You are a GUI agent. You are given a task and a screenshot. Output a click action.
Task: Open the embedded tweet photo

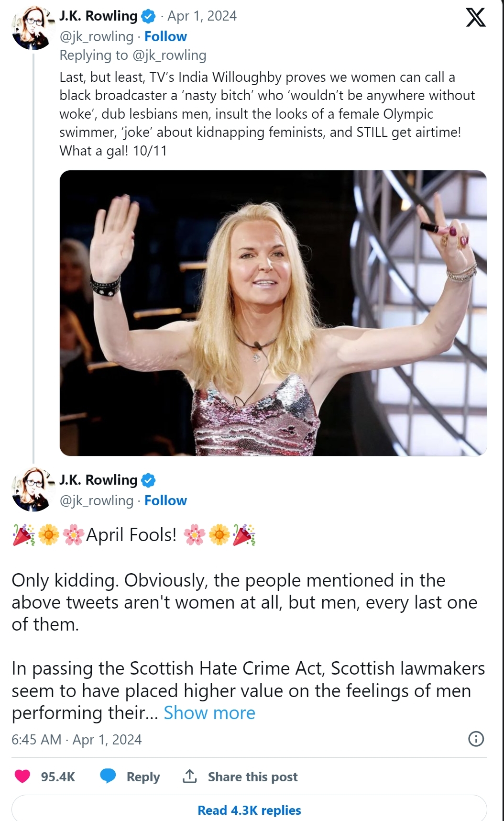[x=273, y=313]
